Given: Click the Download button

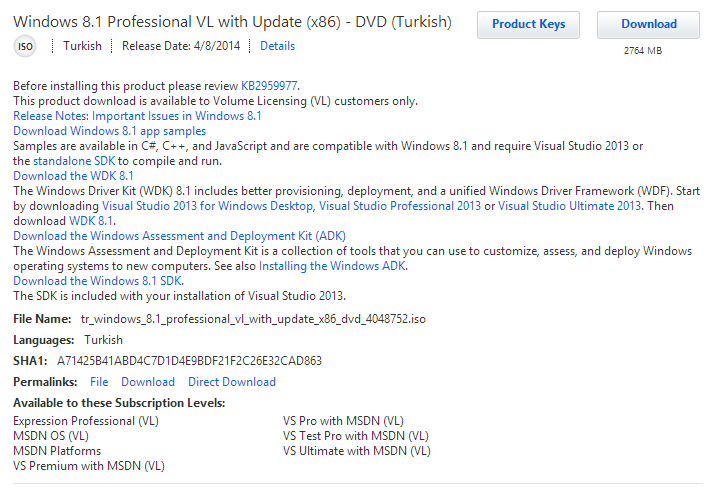Looking at the screenshot, I should [x=648, y=25].
